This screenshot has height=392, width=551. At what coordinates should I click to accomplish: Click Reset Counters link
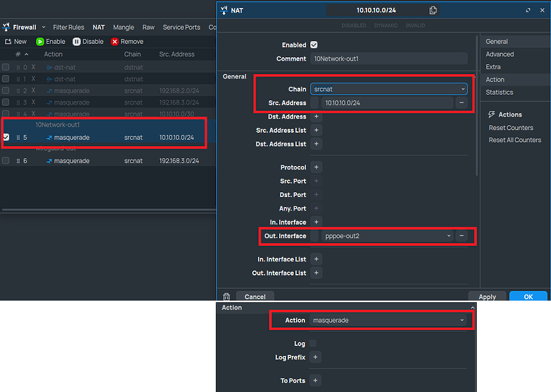coord(511,128)
